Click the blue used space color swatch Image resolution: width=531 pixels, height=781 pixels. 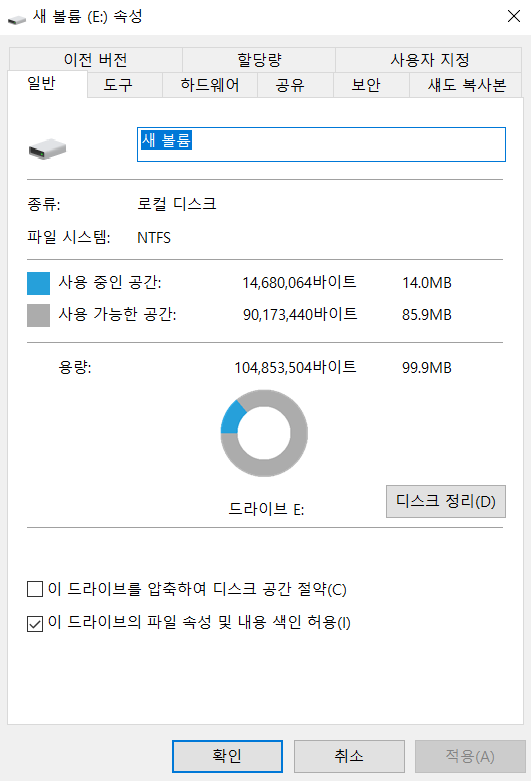point(38,283)
